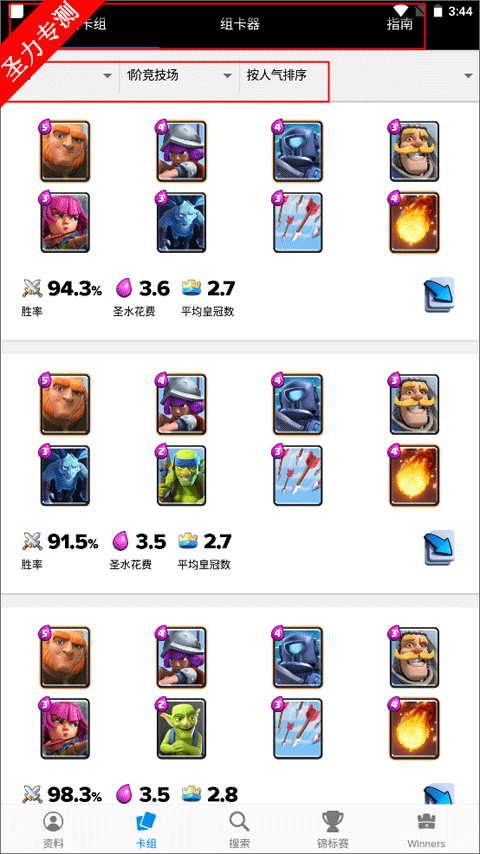Open the 锦标赛 trophy tab
Screen dimensions: 480x854
pos(333,830)
